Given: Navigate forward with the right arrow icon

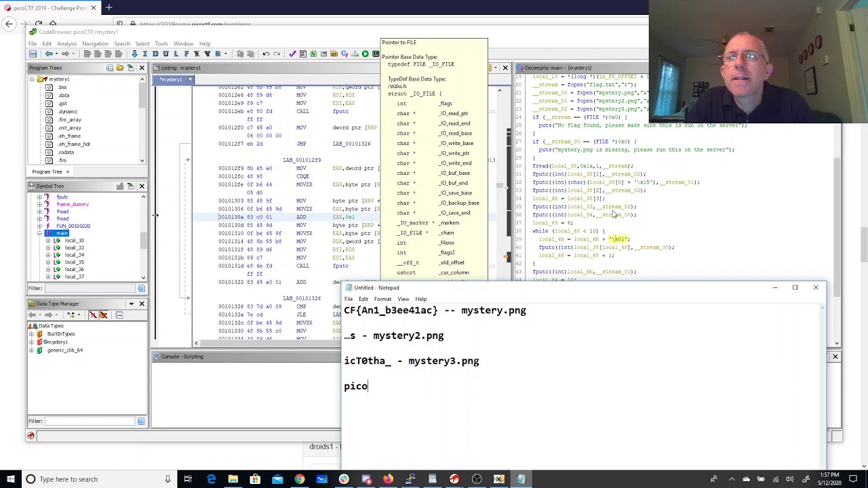Looking at the screenshot, I should point(64,54).
